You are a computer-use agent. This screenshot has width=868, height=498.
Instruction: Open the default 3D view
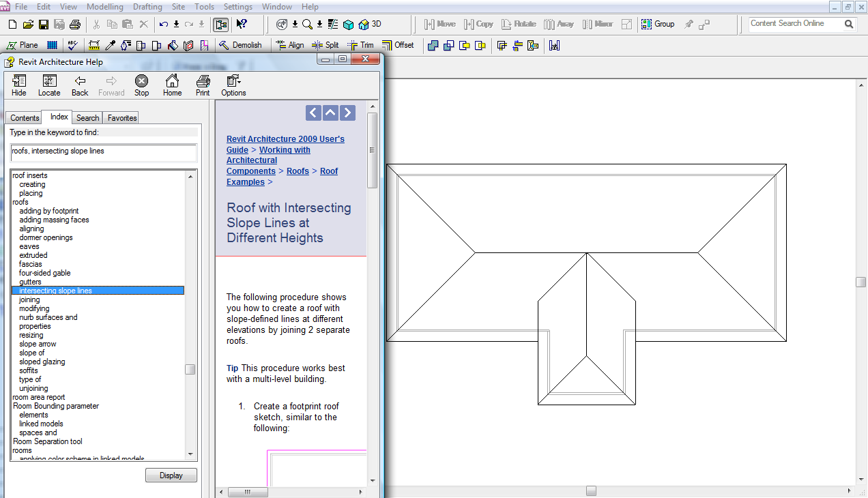point(370,24)
